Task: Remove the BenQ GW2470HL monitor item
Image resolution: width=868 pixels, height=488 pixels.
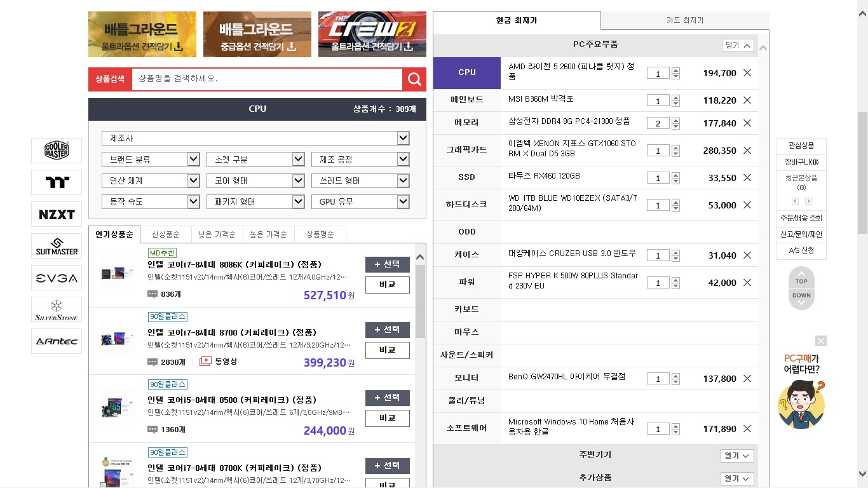Action: [747, 379]
